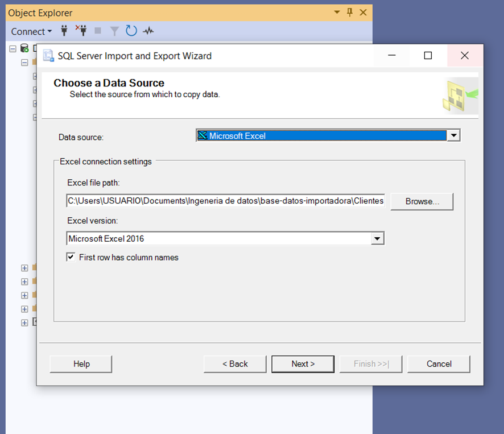The height and width of the screenshot is (434, 504).
Task: Minimize the Import and Export Wizard window
Action: (x=392, y=56)
